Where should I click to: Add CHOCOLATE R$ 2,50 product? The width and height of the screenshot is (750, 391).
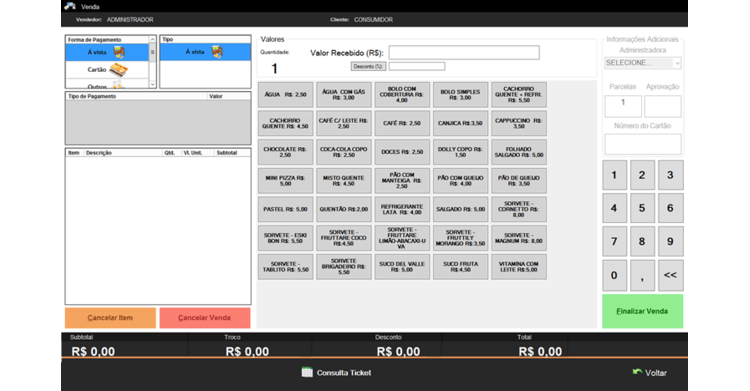point(286,152)
